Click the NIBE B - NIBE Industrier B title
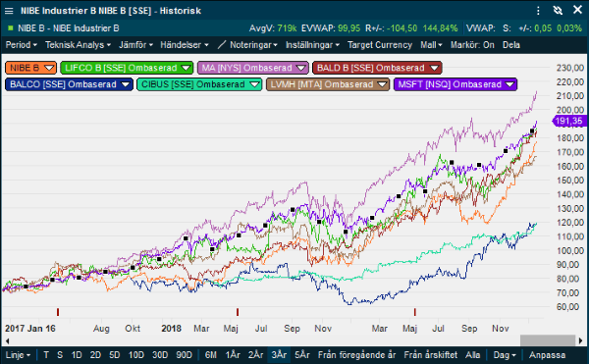 (69, 28)
